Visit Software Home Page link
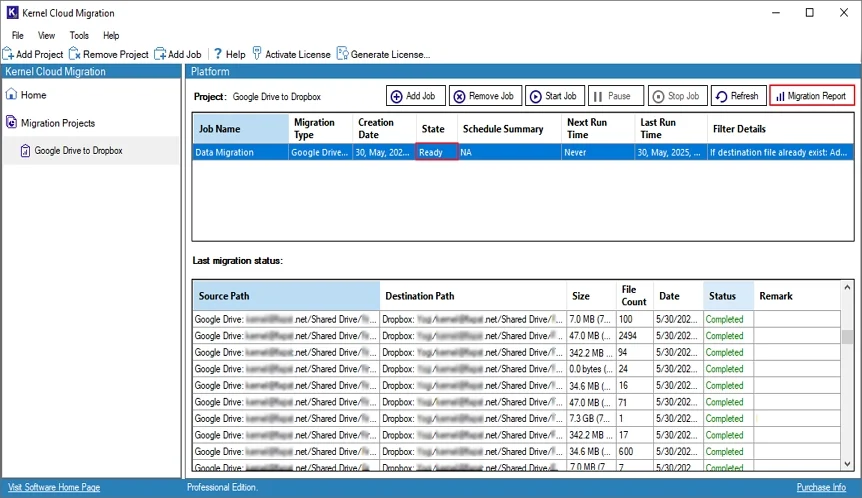862x498 pixels. click(54, 488)
